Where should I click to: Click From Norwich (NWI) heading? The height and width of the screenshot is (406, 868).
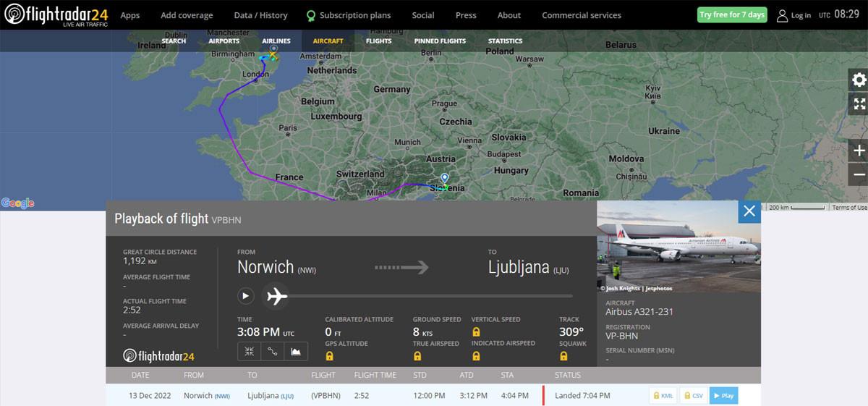coord(276,266)
